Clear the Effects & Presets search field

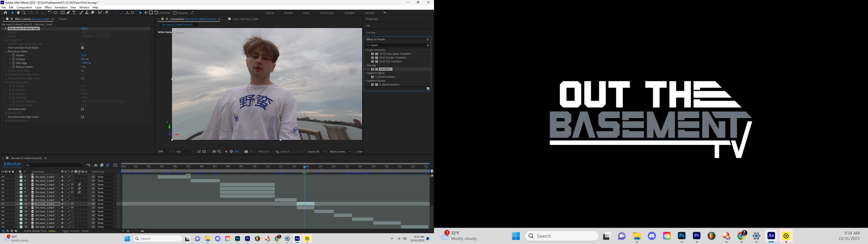[x=428, y=45]
